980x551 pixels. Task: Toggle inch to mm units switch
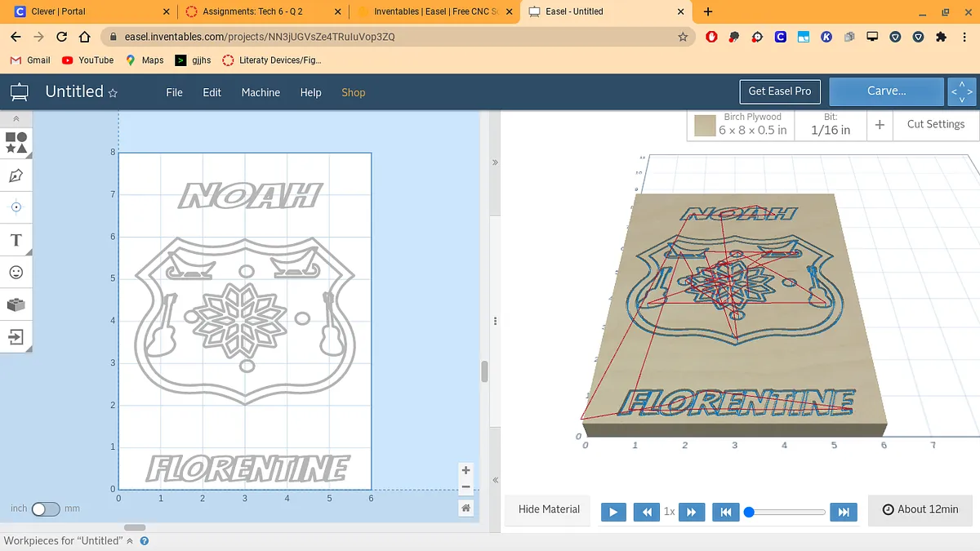pos(46,509)
